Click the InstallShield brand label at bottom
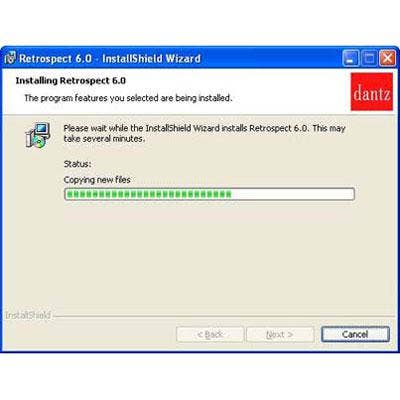Viewport: 400px width, 400px height. [28, 315]
